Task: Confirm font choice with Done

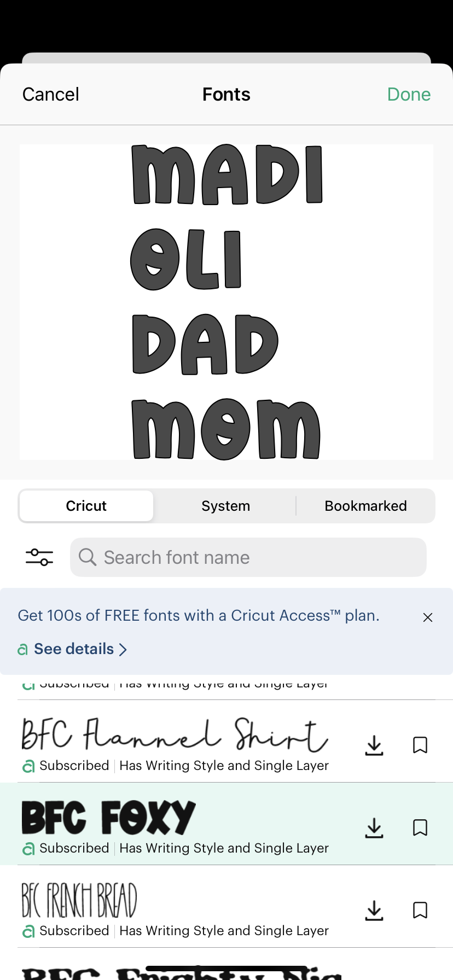Action: click(x=409, y=95)
